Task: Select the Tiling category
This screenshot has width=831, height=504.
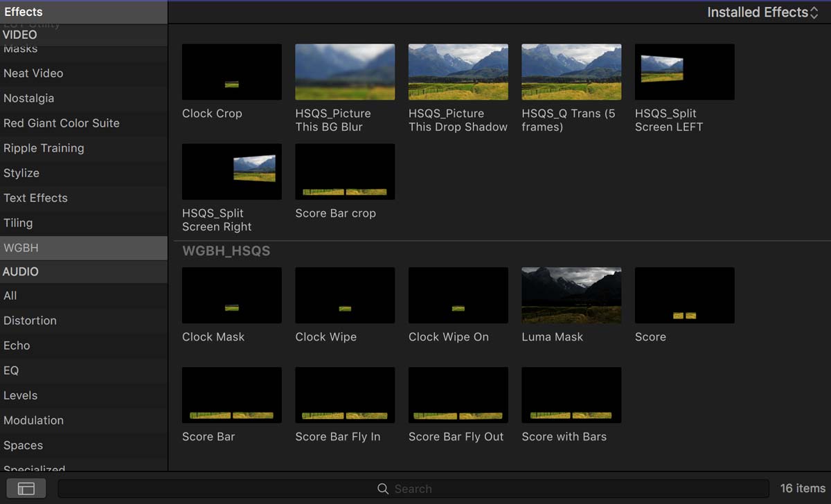Action: click(x=84, y=223)
